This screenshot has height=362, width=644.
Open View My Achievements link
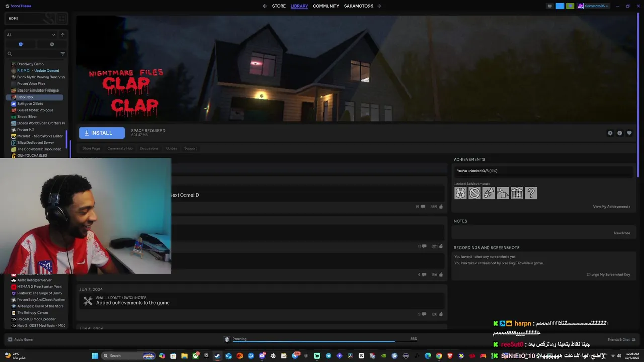point(611,207)
